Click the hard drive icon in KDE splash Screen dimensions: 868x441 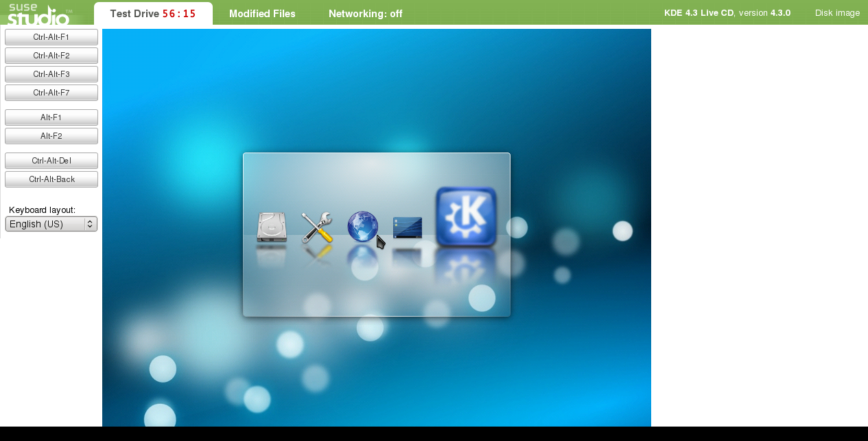pos(272,227)
